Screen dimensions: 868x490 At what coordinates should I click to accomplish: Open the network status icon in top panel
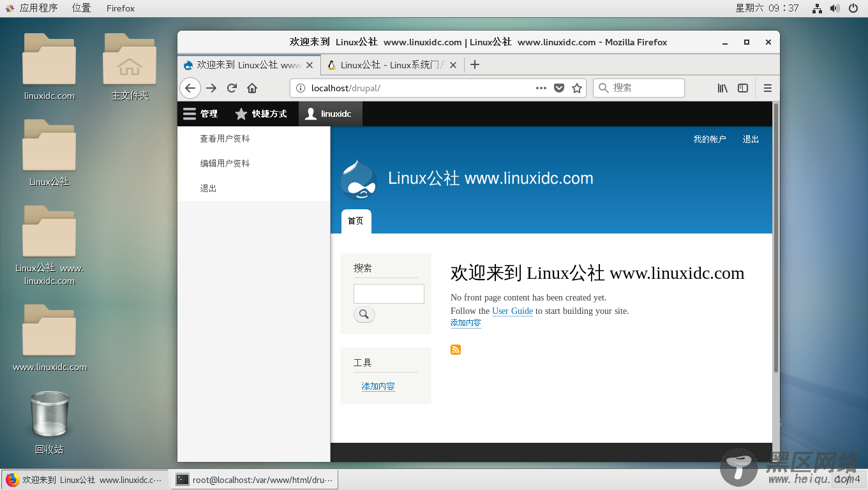pyautogui.click(x=817, y=8)
